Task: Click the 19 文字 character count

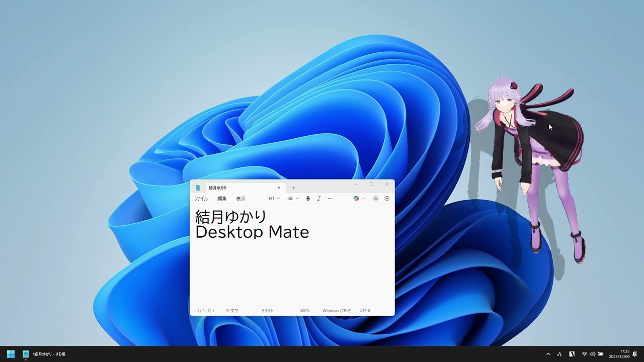Action: (232, 311)
